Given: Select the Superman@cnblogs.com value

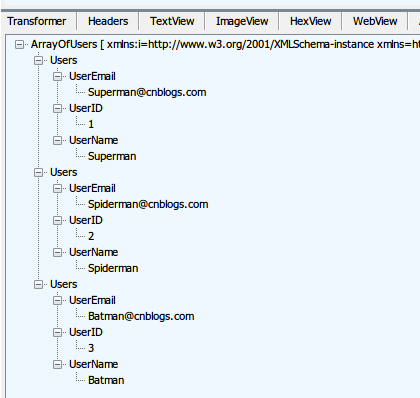Looking at the screenshot, I should coord(147,92).
